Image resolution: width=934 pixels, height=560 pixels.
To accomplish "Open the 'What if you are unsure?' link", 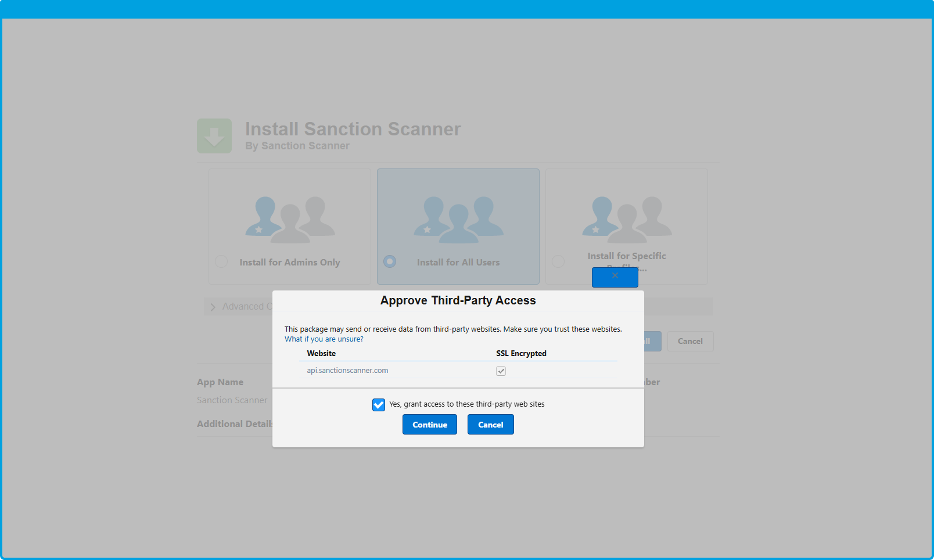I will click(x=324, y=339).
